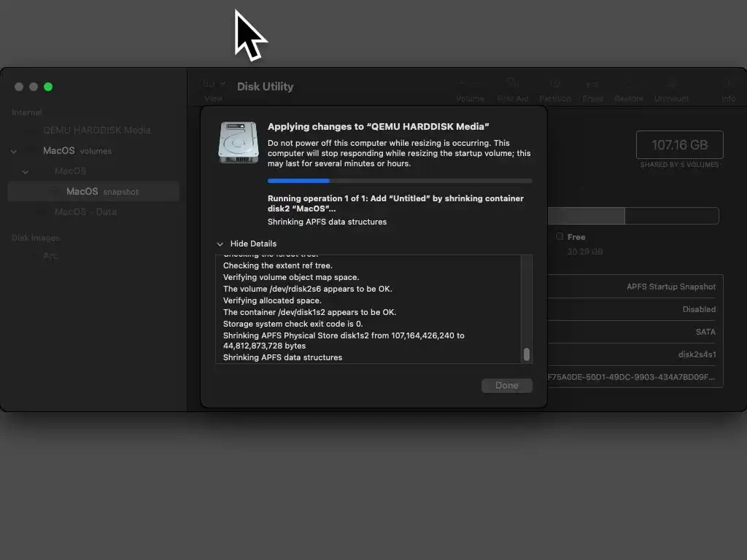Image resolution: width=747 pixels, height=560 pixels.
Task: Click the Disk Utility window title
Action: (266, 87)
